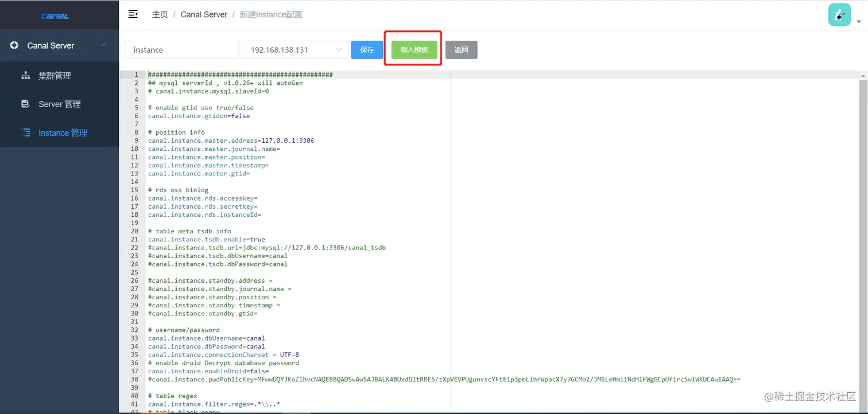868x414 pixels.
Task: Click line canal.instance.dbPassword=canal
Action: [x=206, y=346]
